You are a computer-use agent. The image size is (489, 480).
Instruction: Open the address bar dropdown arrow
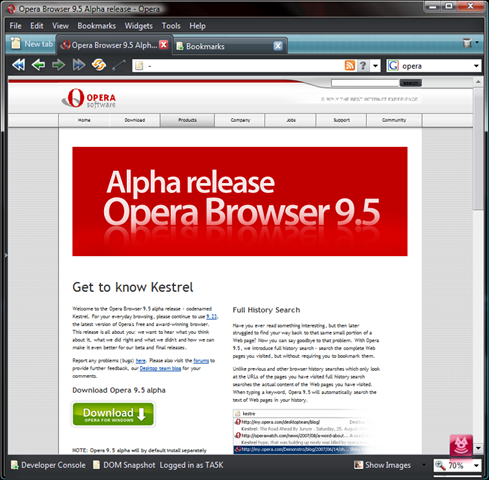point(376,66)
